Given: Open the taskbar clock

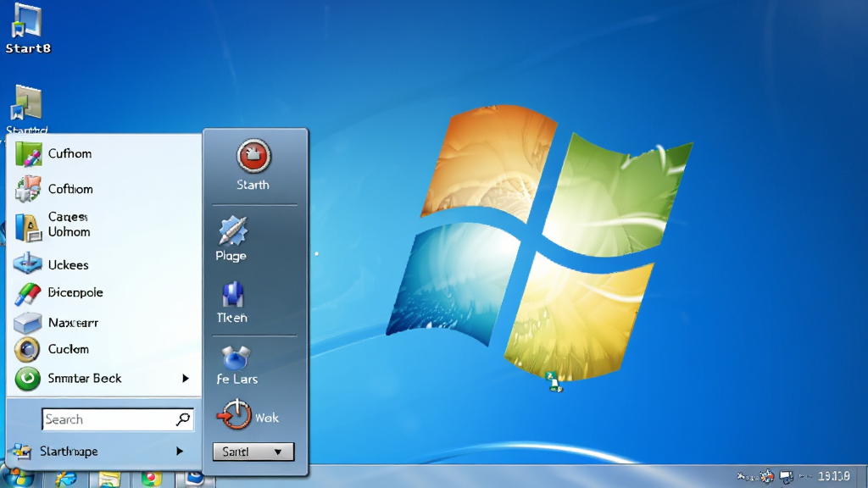Looking at the screenshot, I should click(x=834, y=476).
